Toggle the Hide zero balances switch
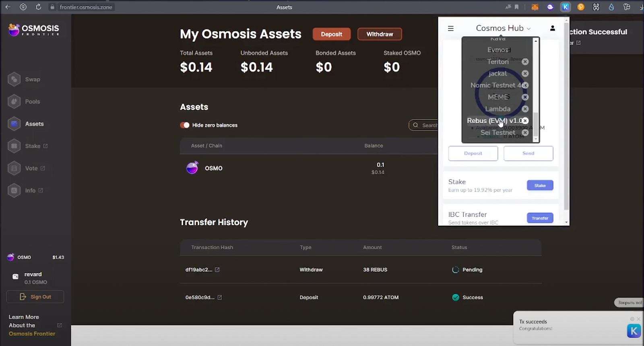 [x=185, y=125]
